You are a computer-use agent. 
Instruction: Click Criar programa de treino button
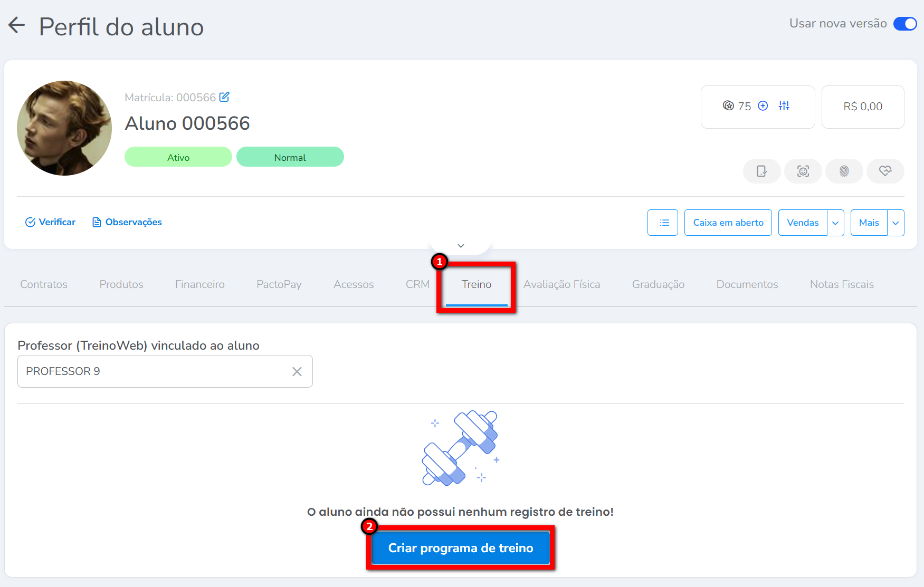(460, 548)
